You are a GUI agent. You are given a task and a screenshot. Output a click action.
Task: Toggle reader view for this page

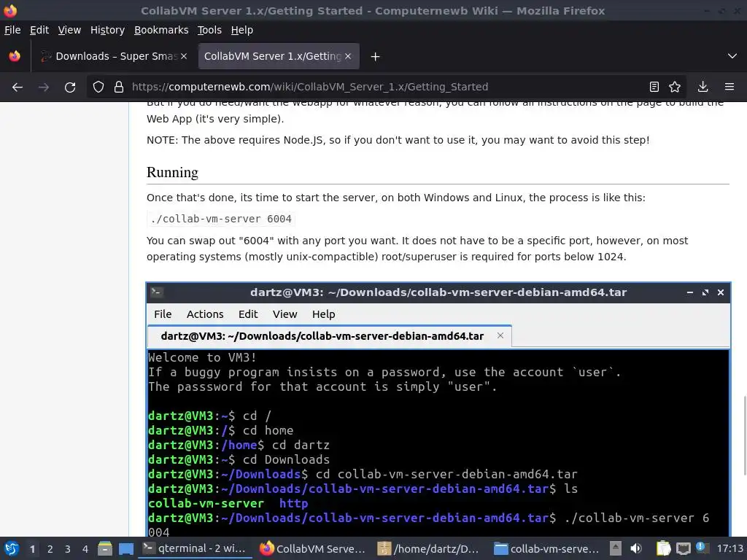(654, 87)
